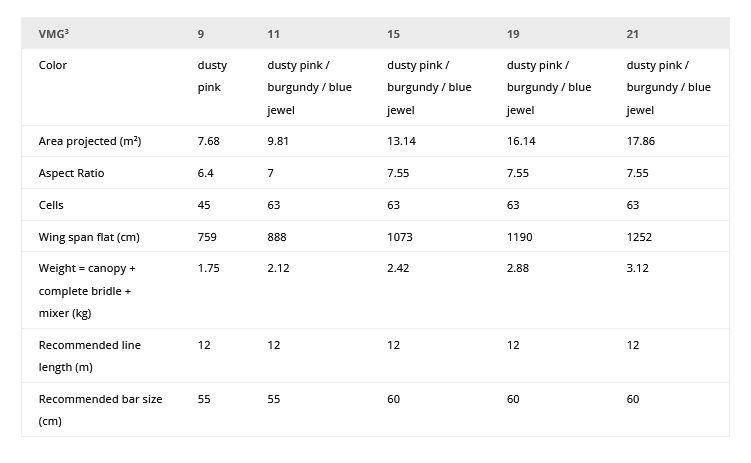Click the 45 cells value
Screen dimensions: 751x463
pyautogui.click(x=205, y=205)
